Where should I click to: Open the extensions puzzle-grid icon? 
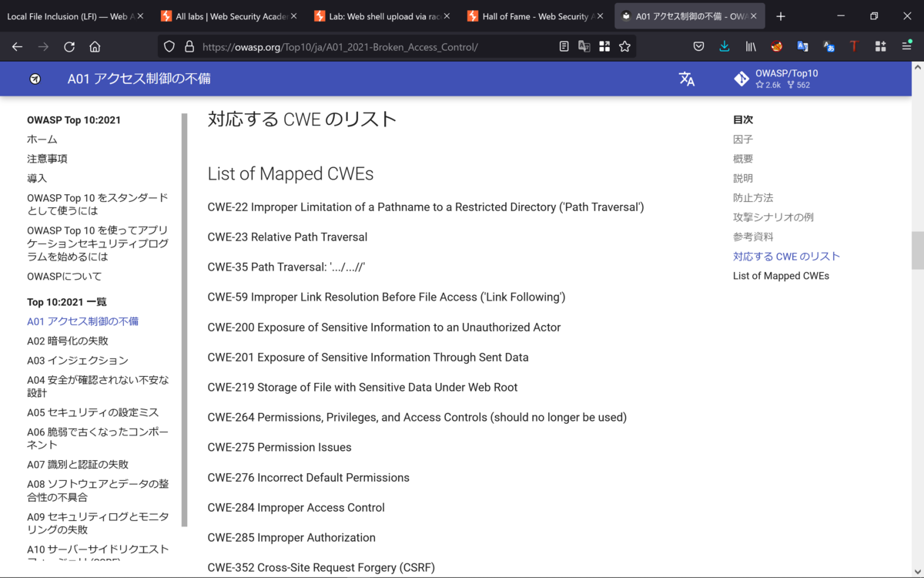tap(880, 46)
